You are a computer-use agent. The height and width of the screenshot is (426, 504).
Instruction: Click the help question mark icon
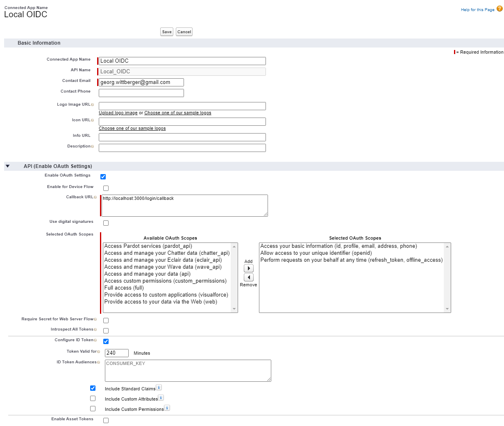499,9
